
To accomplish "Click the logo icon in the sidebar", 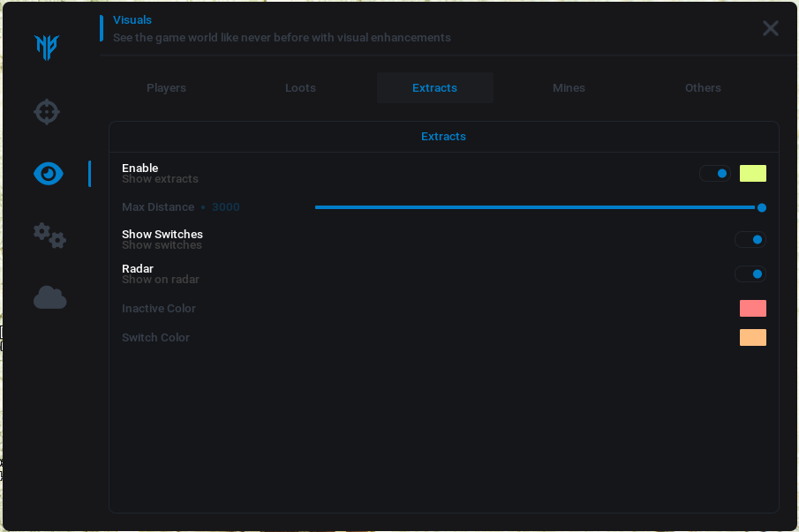I will [47, 48].
